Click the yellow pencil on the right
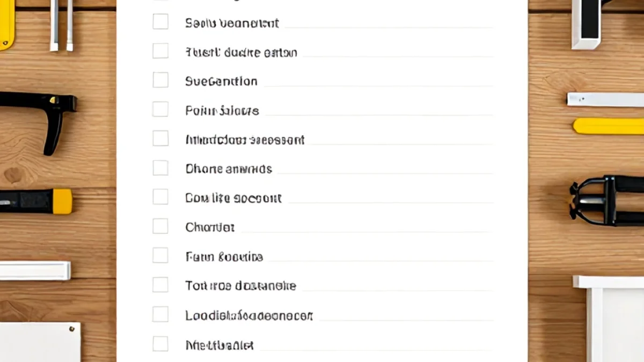644x362 pixels. click(609, 126)
